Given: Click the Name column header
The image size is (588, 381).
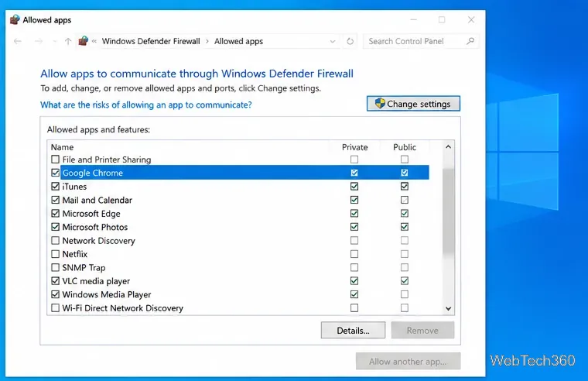Looking at the screenshot, I should [x=62, y=147].
